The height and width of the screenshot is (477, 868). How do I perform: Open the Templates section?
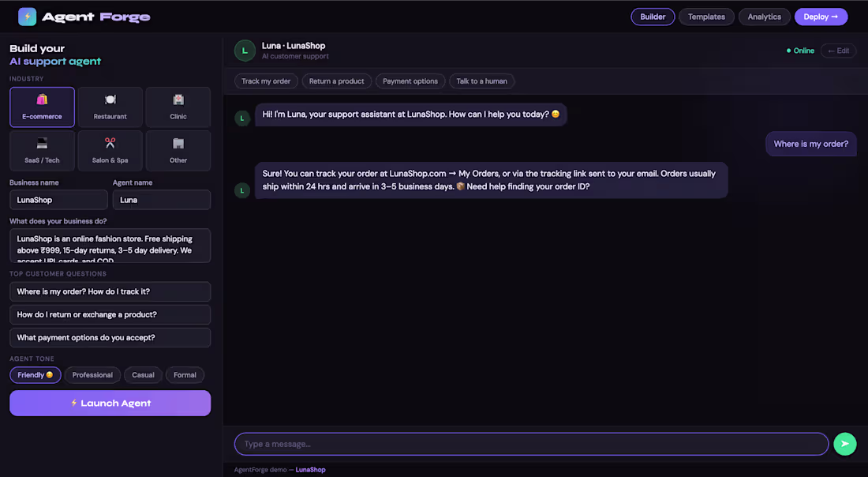[x=705, y=16]
